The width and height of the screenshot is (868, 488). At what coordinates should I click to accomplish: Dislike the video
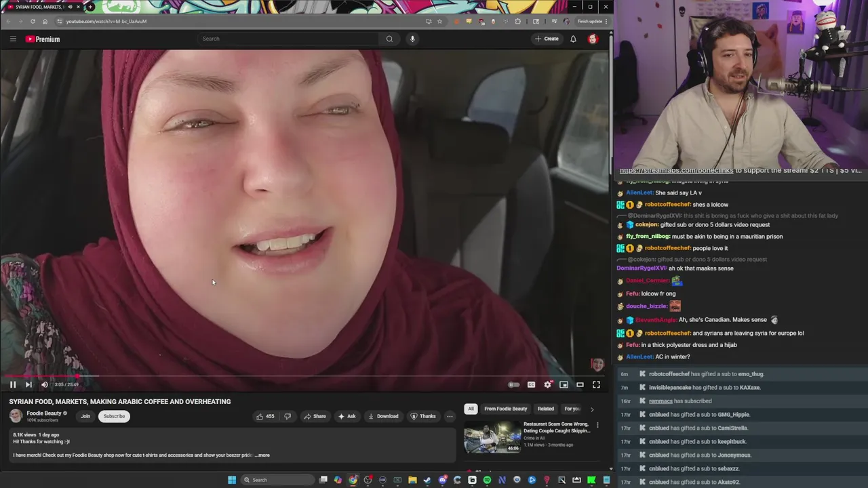[288, 416]
